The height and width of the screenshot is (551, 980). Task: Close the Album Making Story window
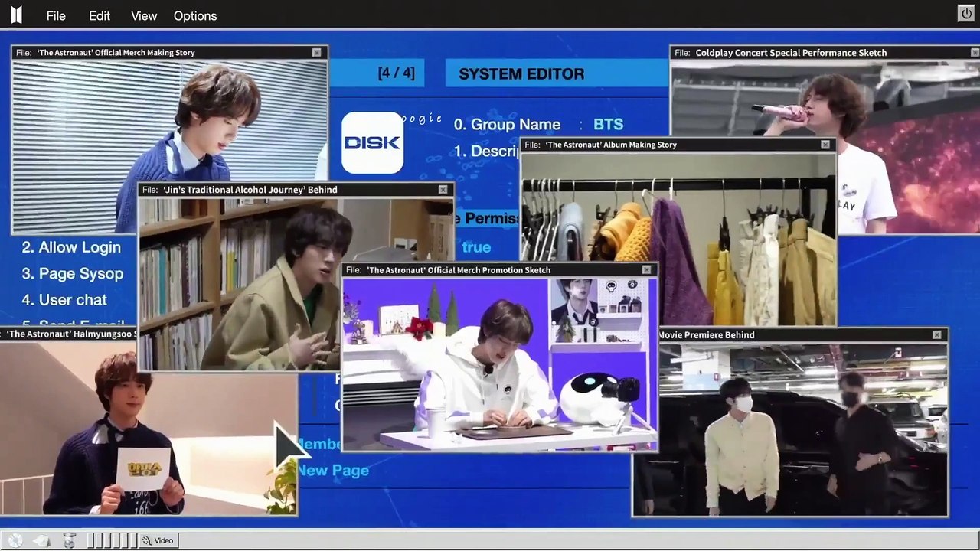[x=825, y=144]
